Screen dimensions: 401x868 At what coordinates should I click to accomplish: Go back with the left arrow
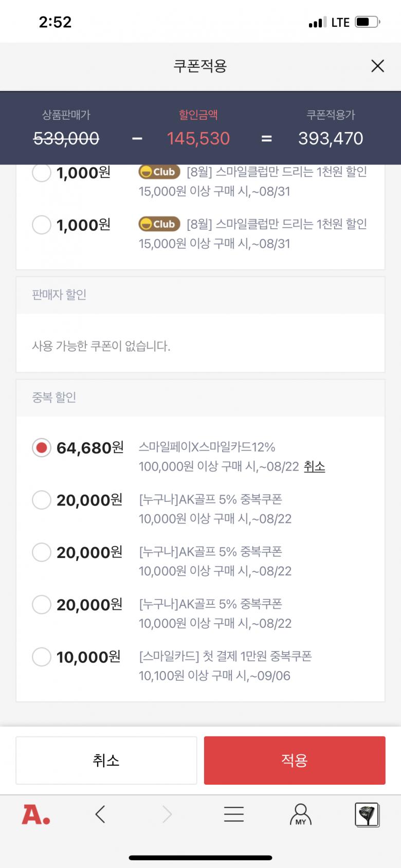coord(101,815)
